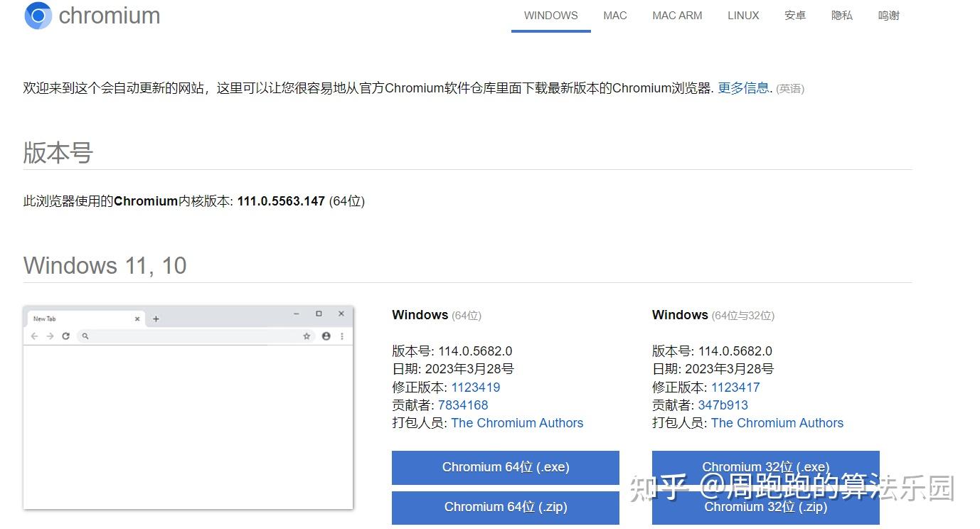Open the 隐私 tab
The height and width of the screenshot is (529, 980).
(x=842, y=16)
